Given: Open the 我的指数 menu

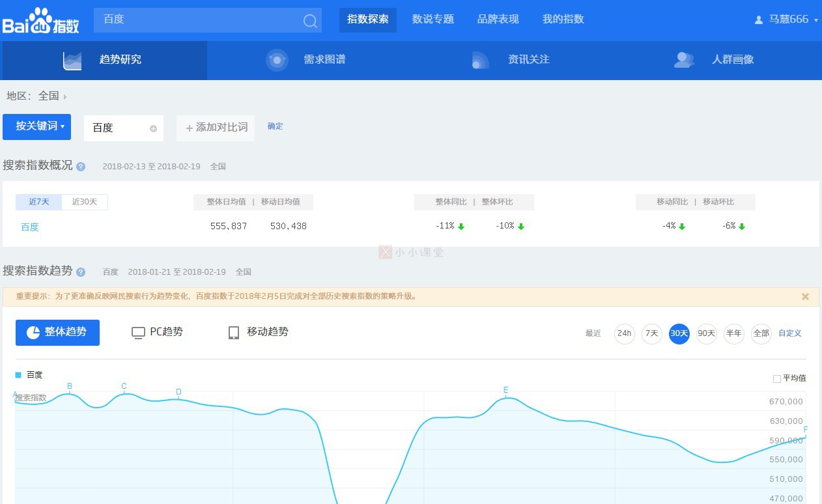Looking at the screenshot, I should [x=563, y=20].
